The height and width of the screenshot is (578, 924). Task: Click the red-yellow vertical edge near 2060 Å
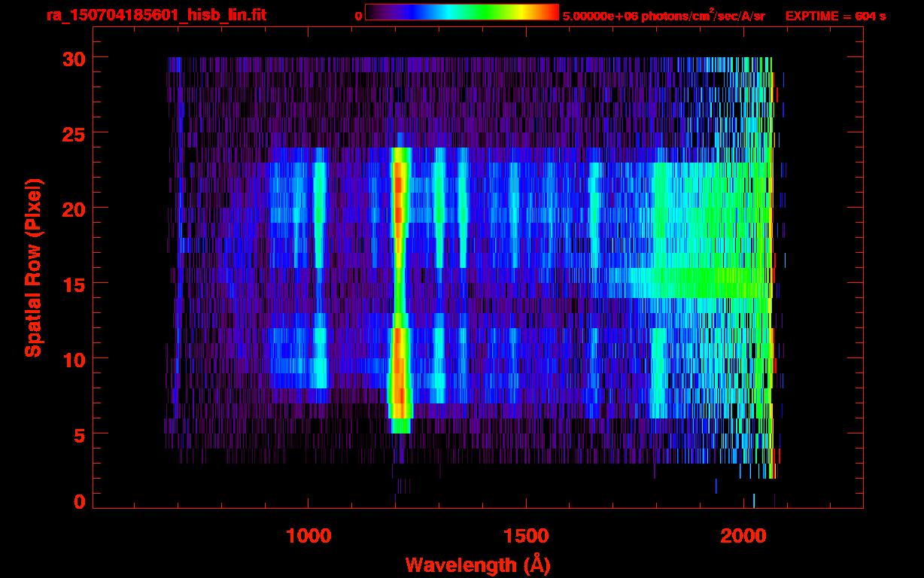click(772, 301)
